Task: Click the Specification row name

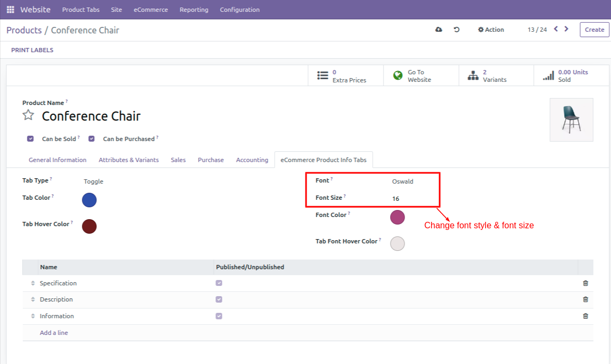Action: point(58,283)
